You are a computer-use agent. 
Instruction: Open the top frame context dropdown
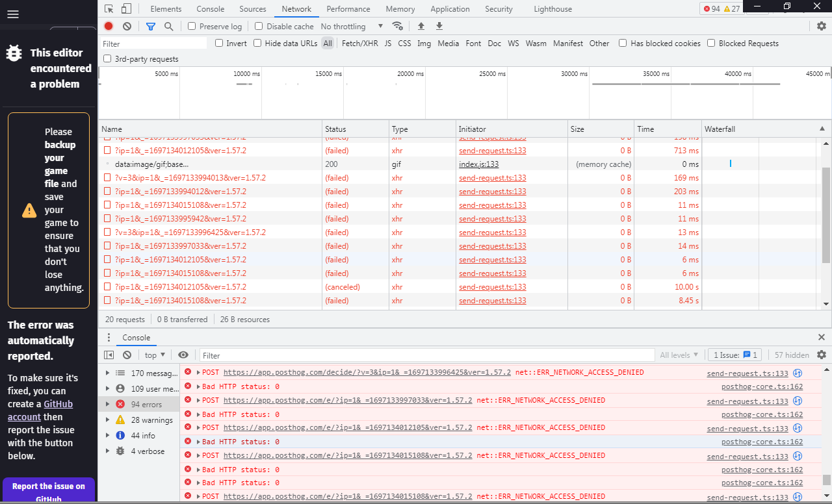tap(154, 355)
